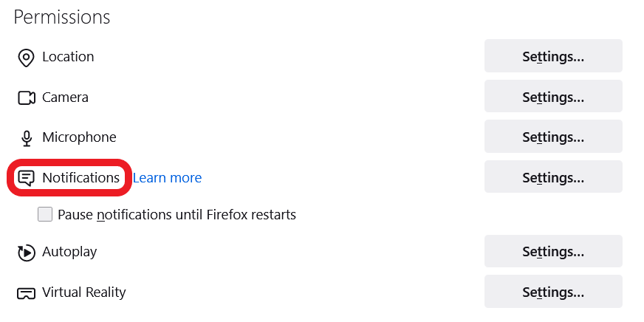Image resolution: width=644 pixels, height=322 pixels.
Task: Click the Autoplay label text
Action: click(x=69, y=252)
